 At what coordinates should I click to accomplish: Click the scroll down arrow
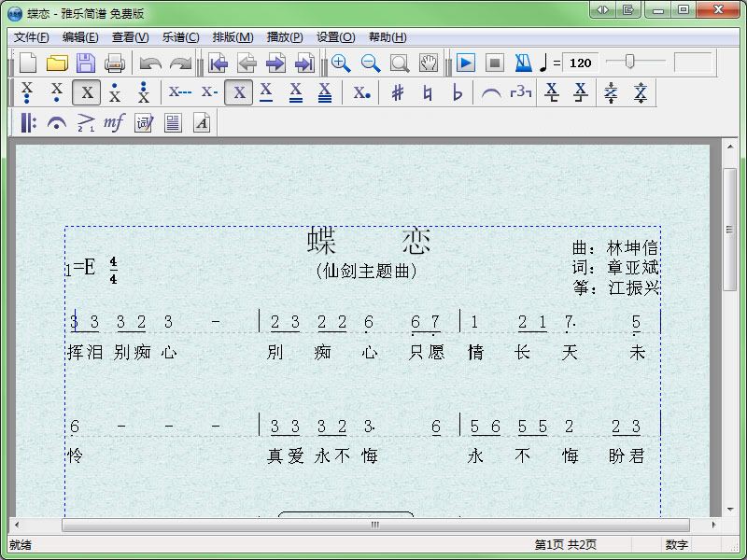point(730,510)
